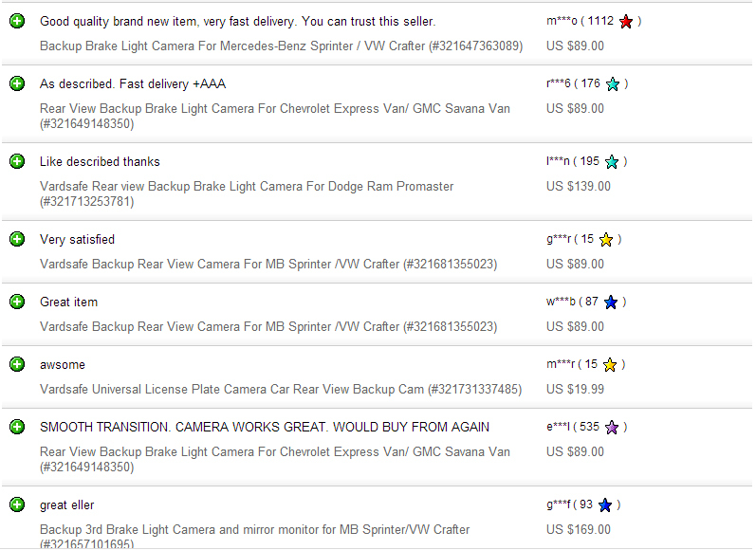
Task: Click the purple star next to e***l
Action: pos(612,428)
